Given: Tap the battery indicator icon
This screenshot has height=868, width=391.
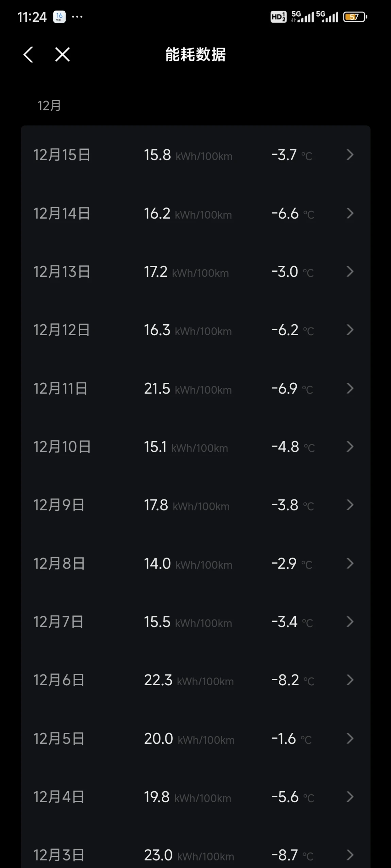Looking at the screenshot, I should 355,17.
